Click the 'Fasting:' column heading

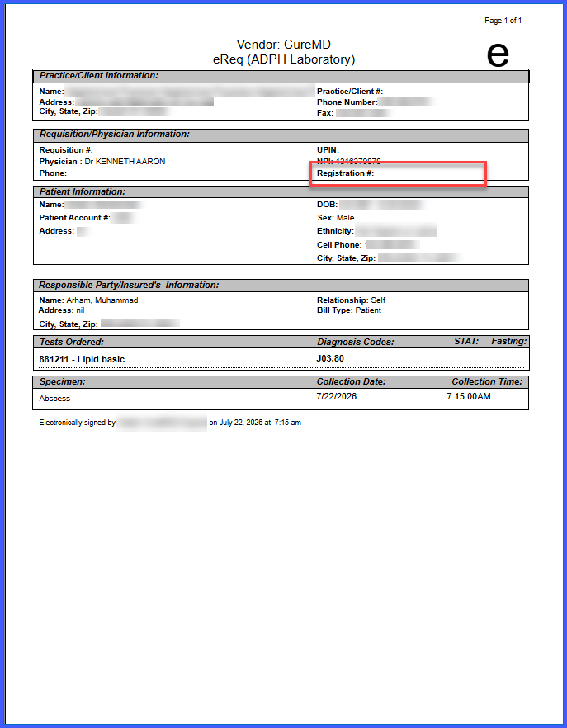(509, 341)
